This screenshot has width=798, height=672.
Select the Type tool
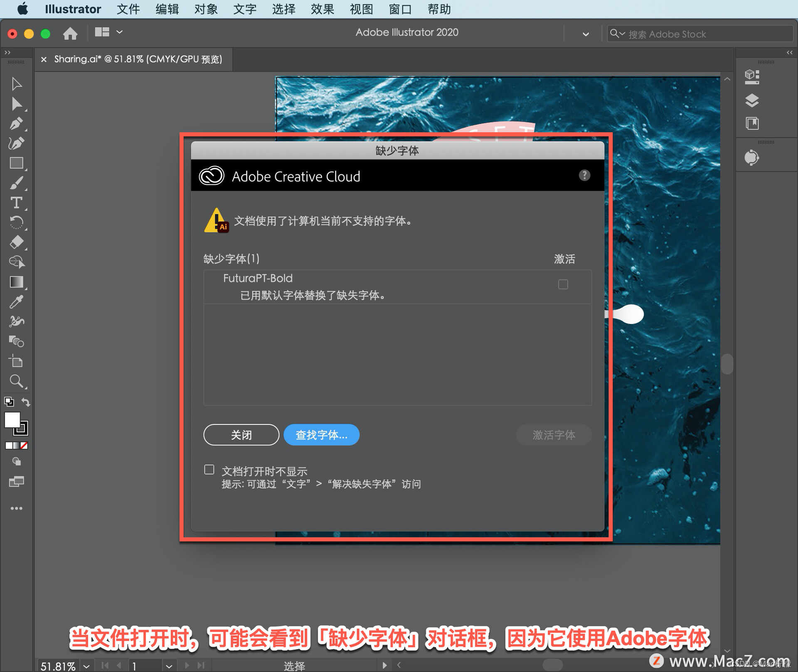point(16,203)
